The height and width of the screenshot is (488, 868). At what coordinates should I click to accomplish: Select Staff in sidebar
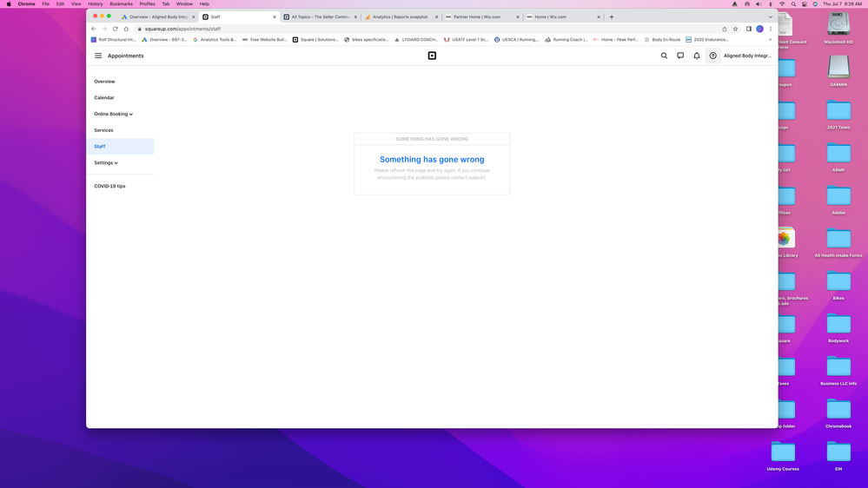pos(120,147)
